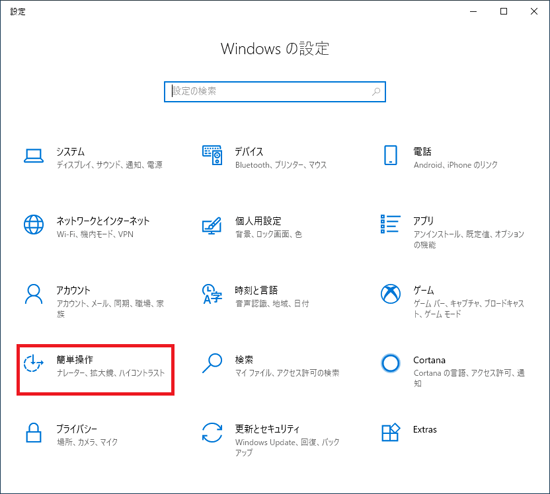Click the Bluetooth、プリンター、マウス description

281,165
